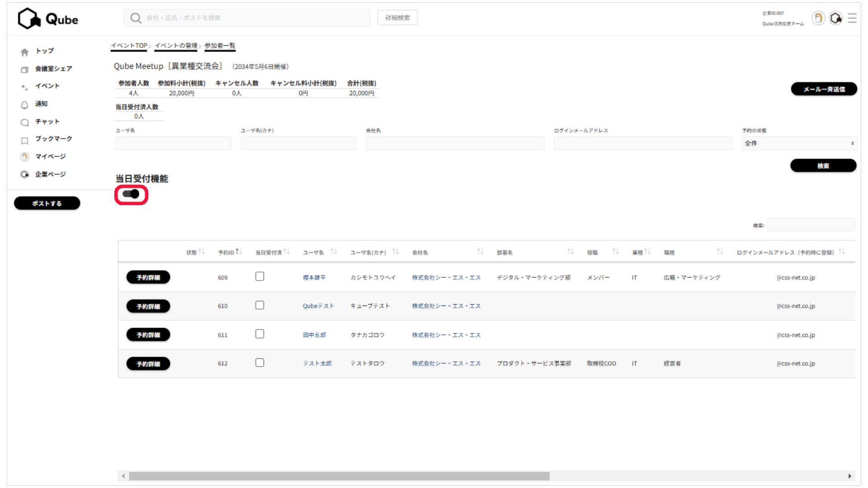
Task: Click the Qube logo
Action: pyautogui.click(x=48, y=19)
